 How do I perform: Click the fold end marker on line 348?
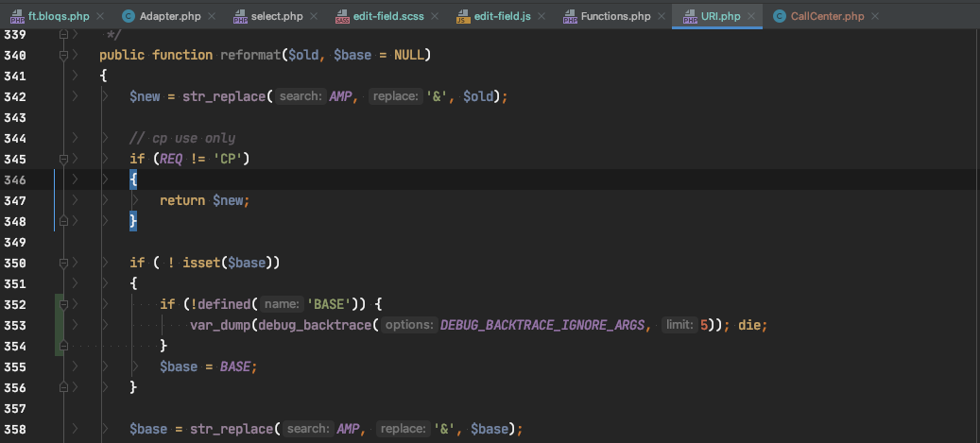click(63, 221)
